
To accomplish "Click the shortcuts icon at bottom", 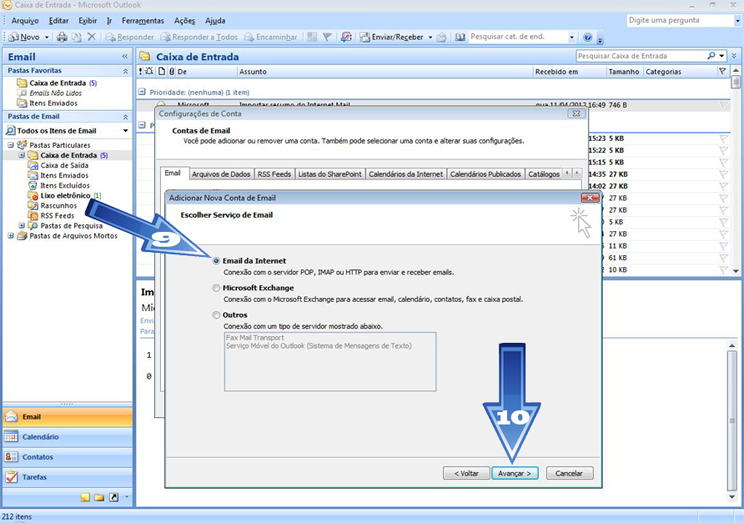I will [x=113, y=497].
